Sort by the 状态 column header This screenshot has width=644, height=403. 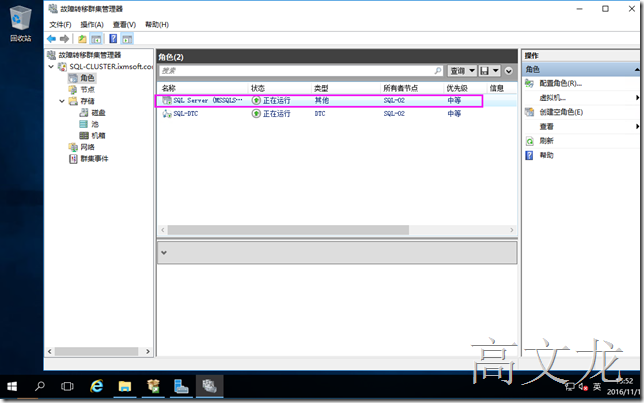(x=258, y=88)
